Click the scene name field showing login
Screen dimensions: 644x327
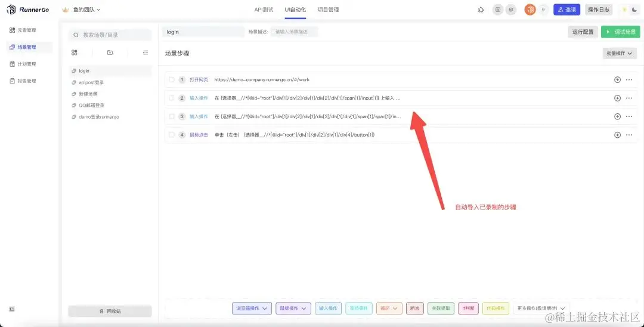click(203, 32)
